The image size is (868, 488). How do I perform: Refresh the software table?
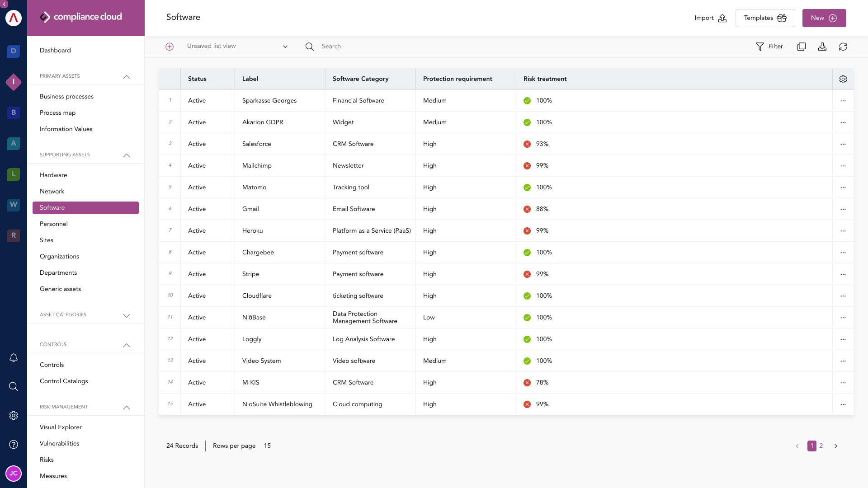coord(843,47)
